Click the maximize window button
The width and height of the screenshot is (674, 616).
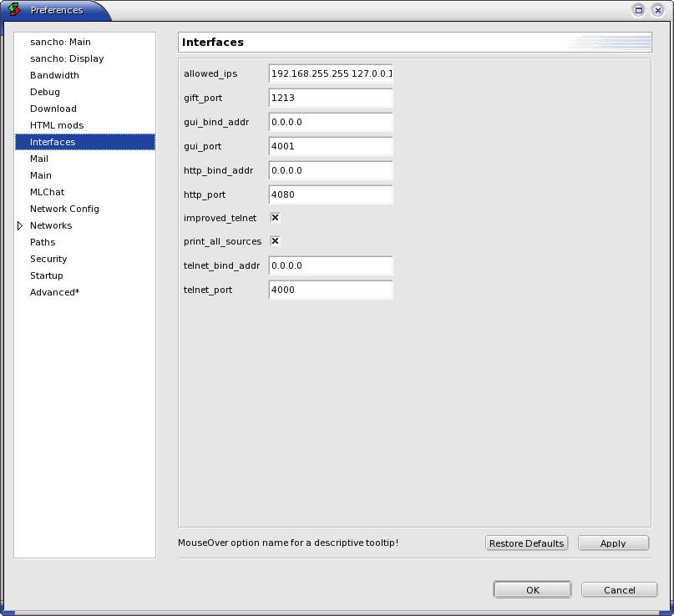[x=639, y=10]
